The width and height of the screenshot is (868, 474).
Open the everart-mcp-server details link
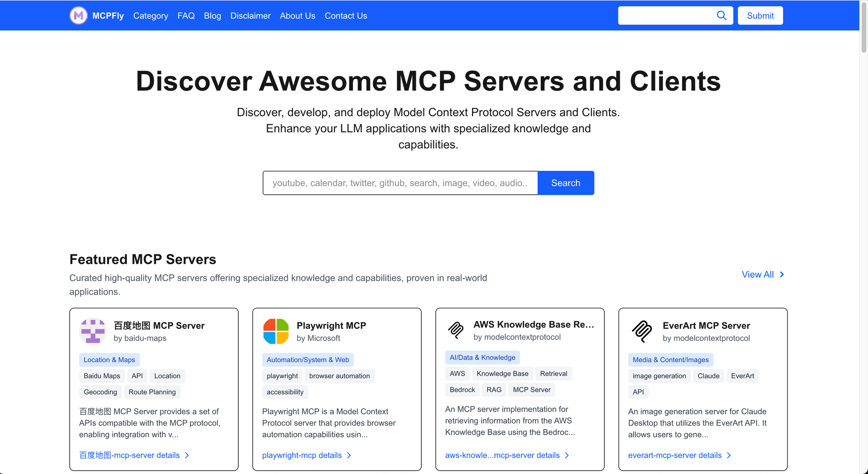click(x=675, y=455)
